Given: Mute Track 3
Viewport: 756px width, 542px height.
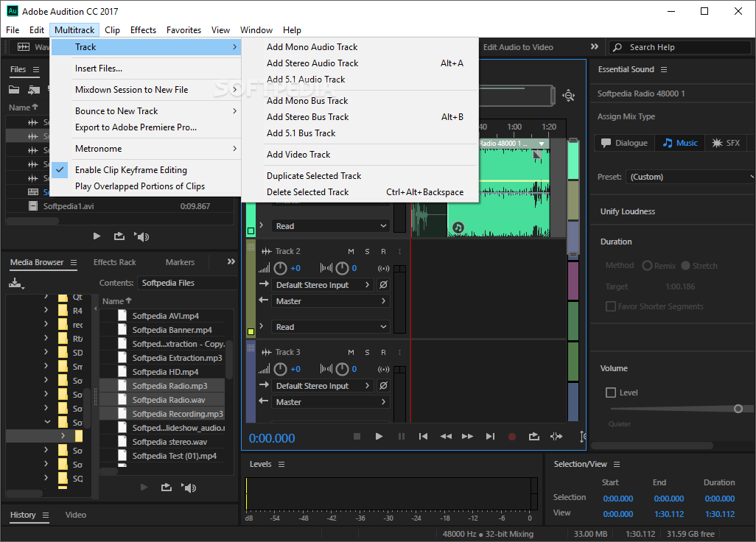Looking at the screenshot, I should [351, 352].
